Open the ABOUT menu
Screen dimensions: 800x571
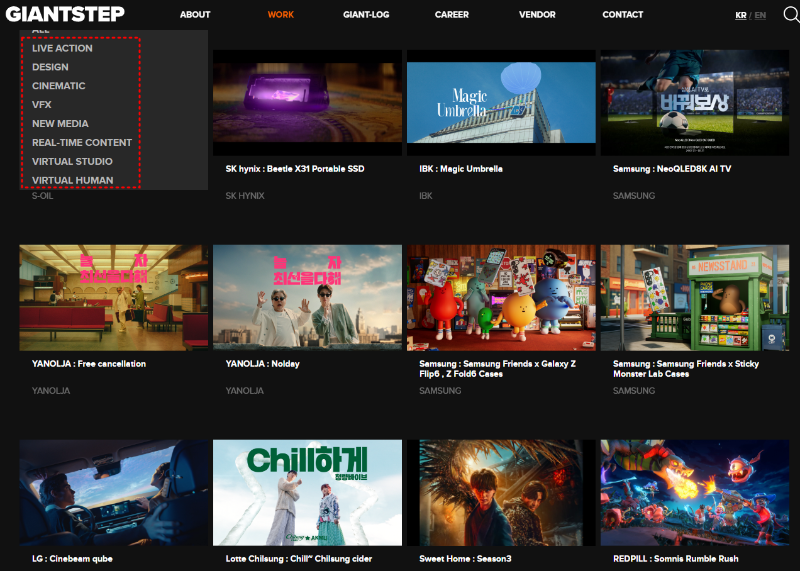pyautogui.click(x=195, y=15)
